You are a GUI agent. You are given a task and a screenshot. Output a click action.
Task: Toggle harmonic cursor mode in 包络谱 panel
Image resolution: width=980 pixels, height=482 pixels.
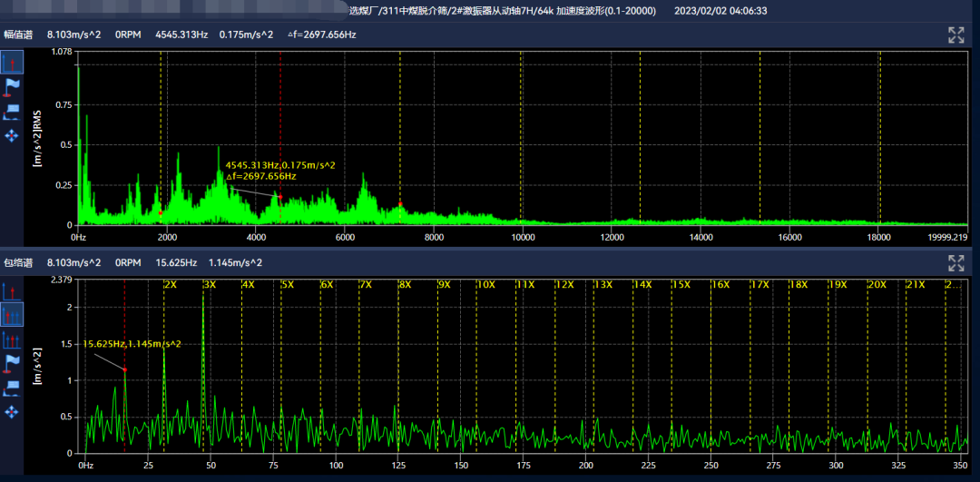pyautogui.click(x=12, y=315)
